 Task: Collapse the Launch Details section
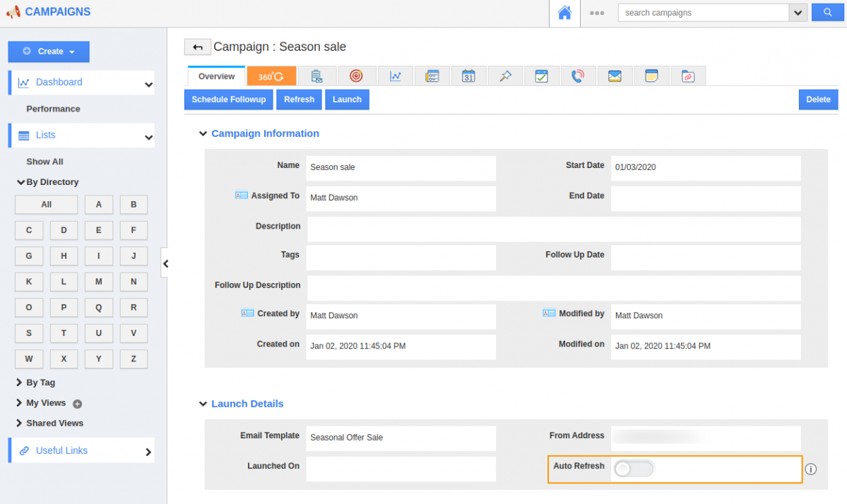point(203,404)
